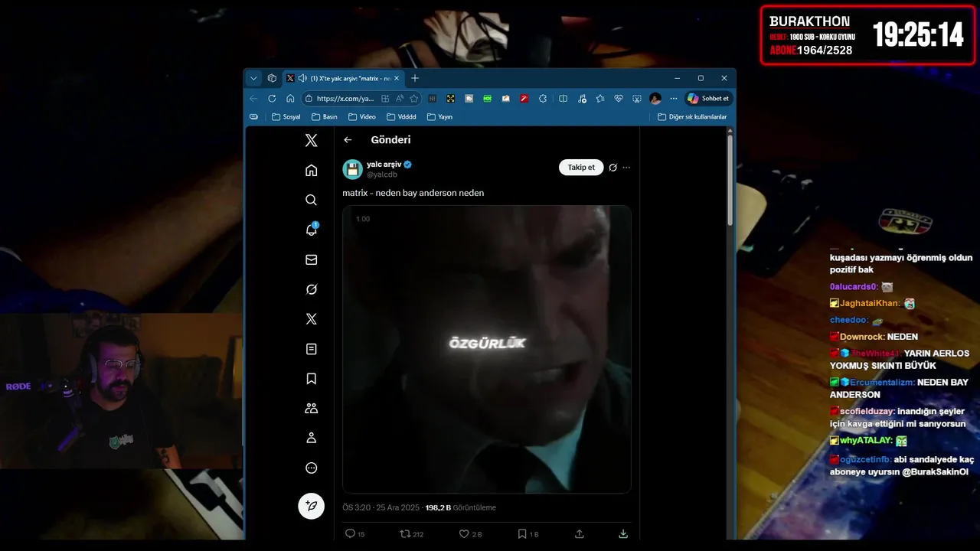Click the browser Home button
This screenshot has width=980, height=551.
click(290, 98)
